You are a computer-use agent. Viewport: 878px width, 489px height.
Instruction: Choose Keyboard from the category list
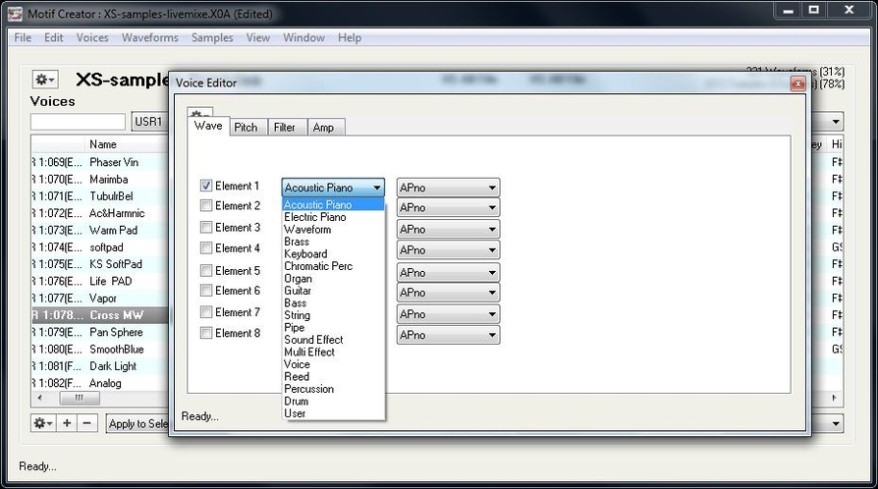(x=333, y=254)
